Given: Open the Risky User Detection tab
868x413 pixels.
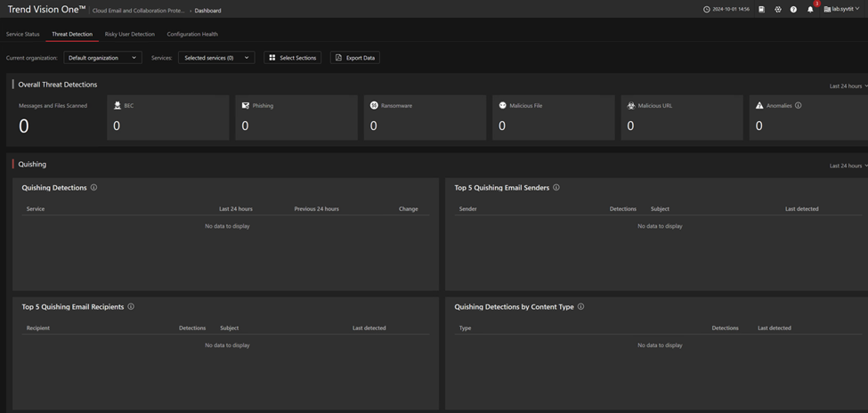Looking at the screenshot, I should (x=130, y=34).
